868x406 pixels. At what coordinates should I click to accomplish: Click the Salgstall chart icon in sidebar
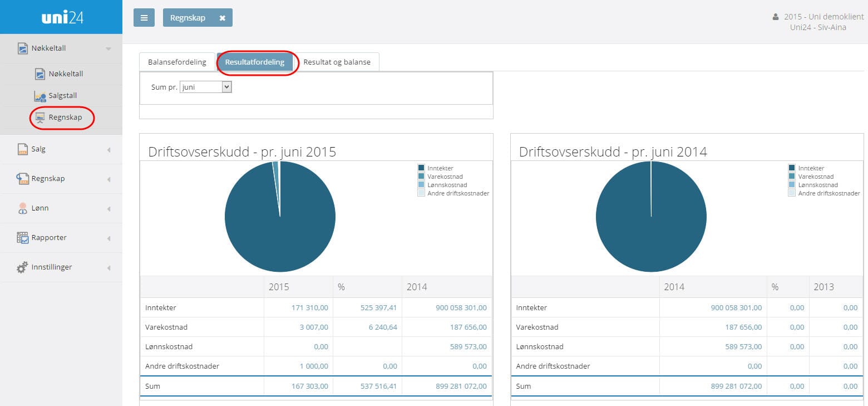[x=40, y=96]
